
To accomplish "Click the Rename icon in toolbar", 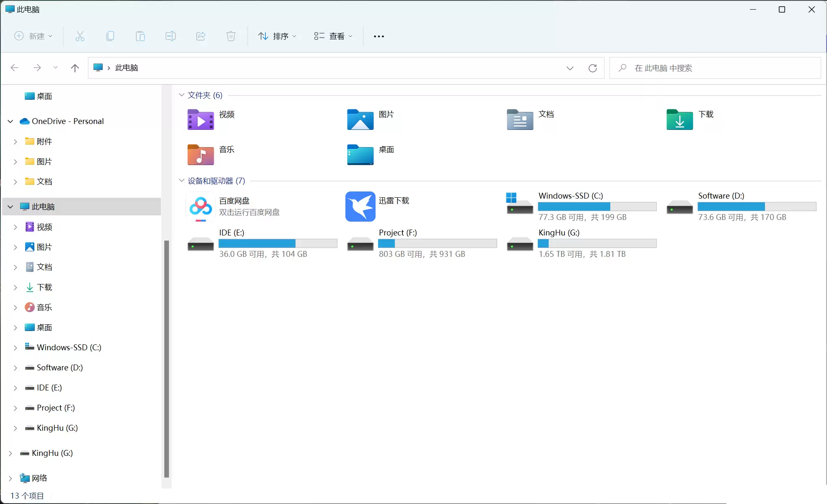I will click(171, 36).
